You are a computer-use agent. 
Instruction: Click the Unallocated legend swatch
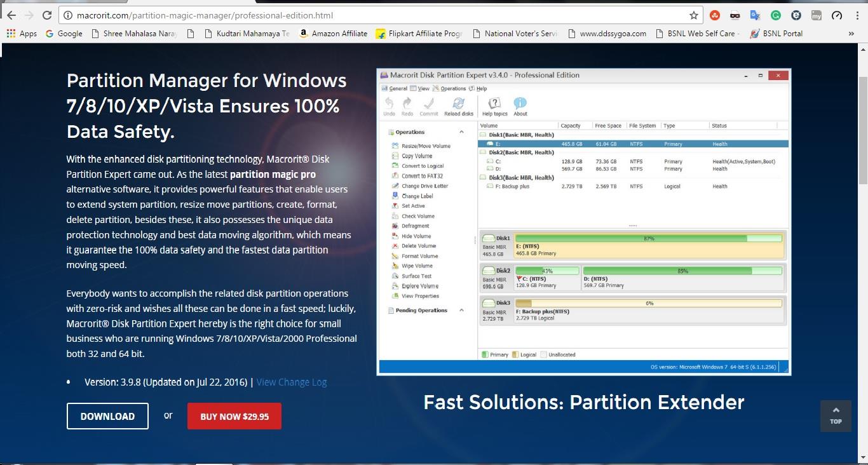(543, 354)
